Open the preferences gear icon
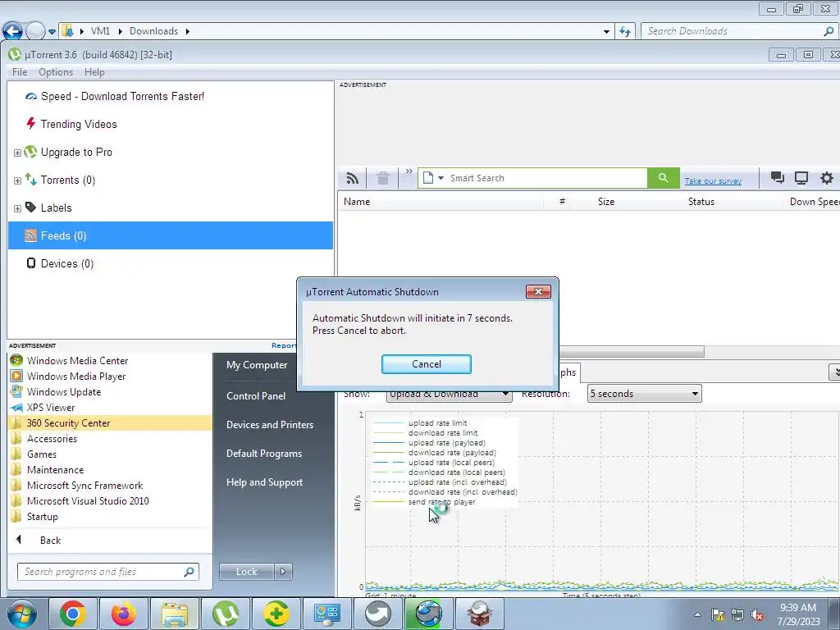Screen dimensions: 840x630 (827, 178)
